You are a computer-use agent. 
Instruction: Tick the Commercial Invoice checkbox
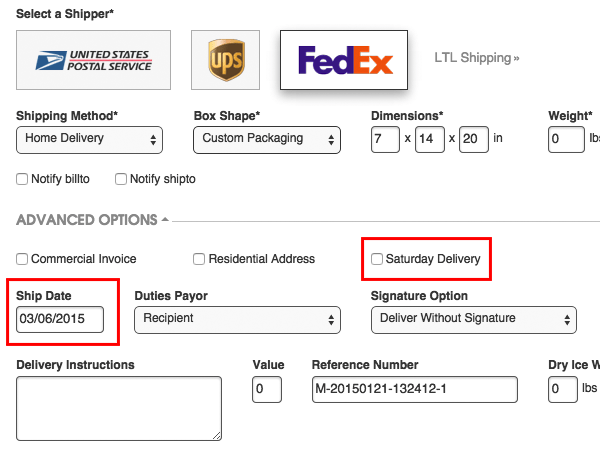point(22,259)
